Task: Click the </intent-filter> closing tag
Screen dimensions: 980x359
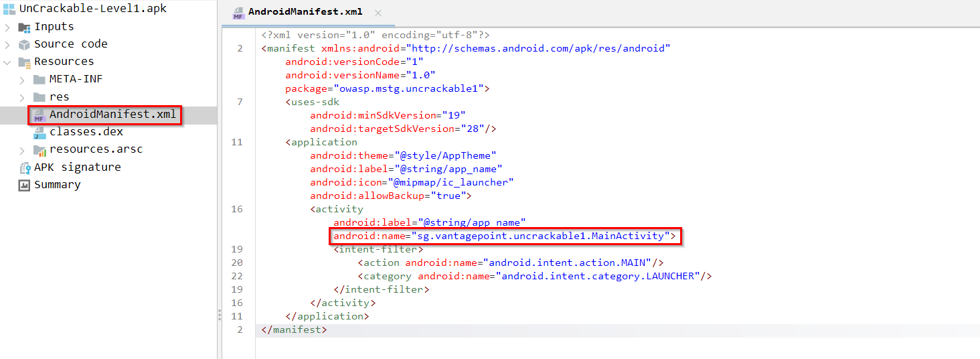Action: point(381,289)
